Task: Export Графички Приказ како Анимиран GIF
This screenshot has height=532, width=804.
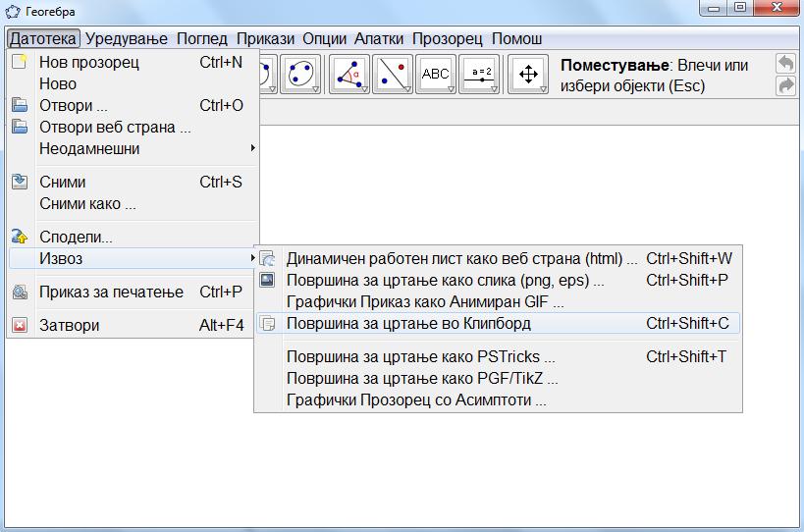Action: [498, 302]
